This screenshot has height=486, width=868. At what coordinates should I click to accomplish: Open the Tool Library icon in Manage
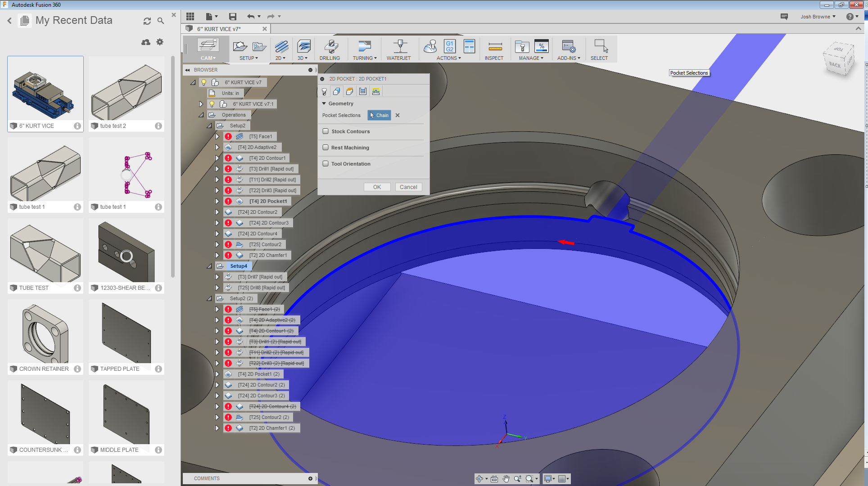(522, 46)
